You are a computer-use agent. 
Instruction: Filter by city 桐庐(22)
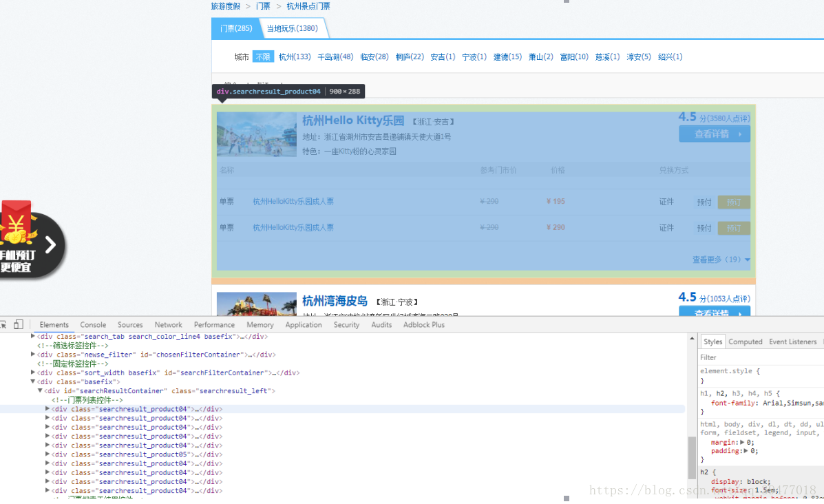pyautogui.click(x=410, y=56)
